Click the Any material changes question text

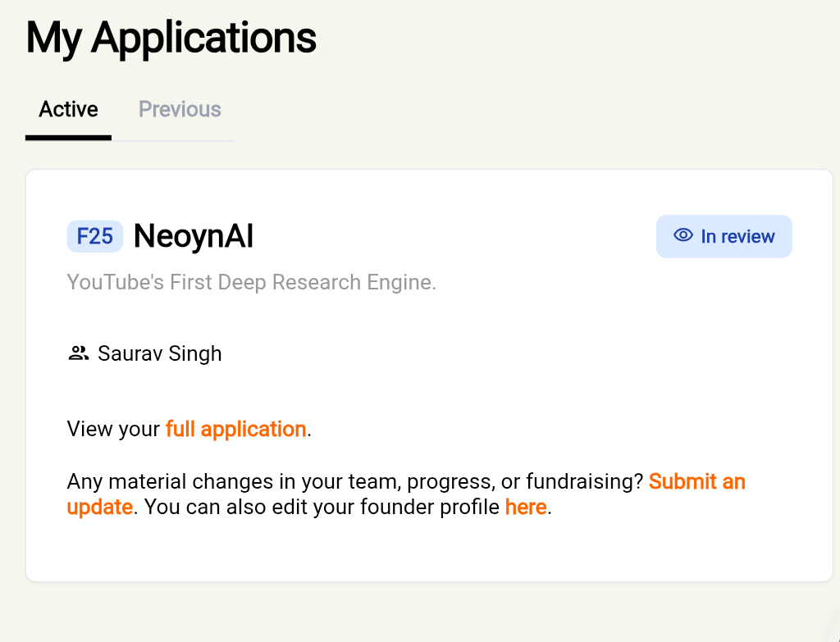(246, 481)
